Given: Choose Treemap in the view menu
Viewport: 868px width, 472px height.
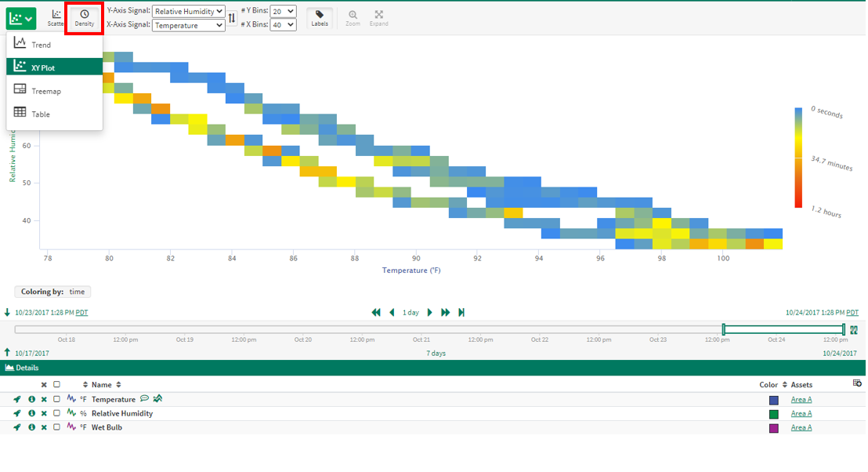Looking at the screenshot, I should [45, 92].
